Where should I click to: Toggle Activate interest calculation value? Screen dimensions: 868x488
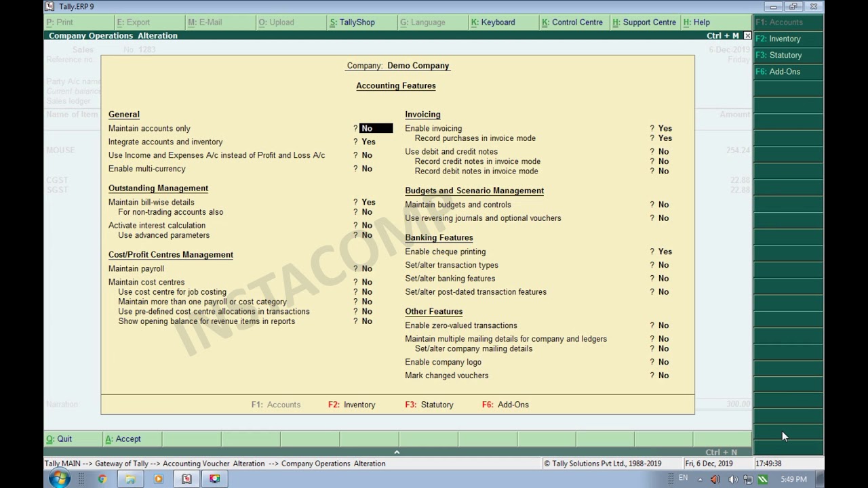point(367,225)
